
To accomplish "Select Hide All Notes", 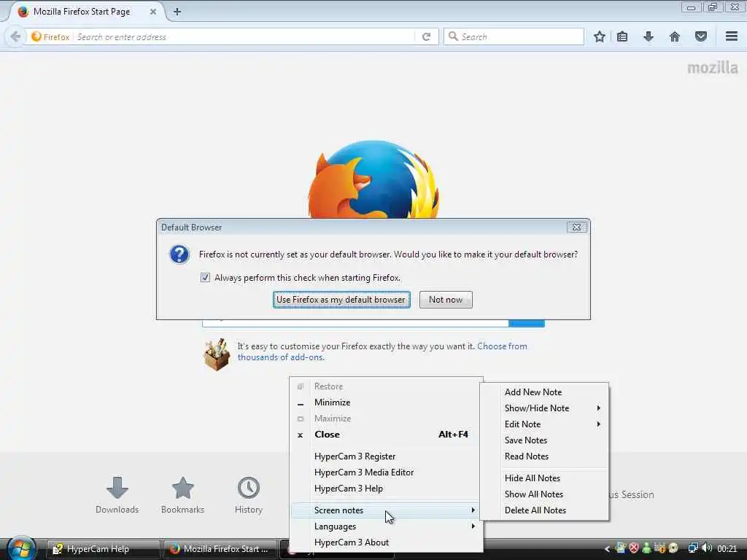I will [546, 478].
